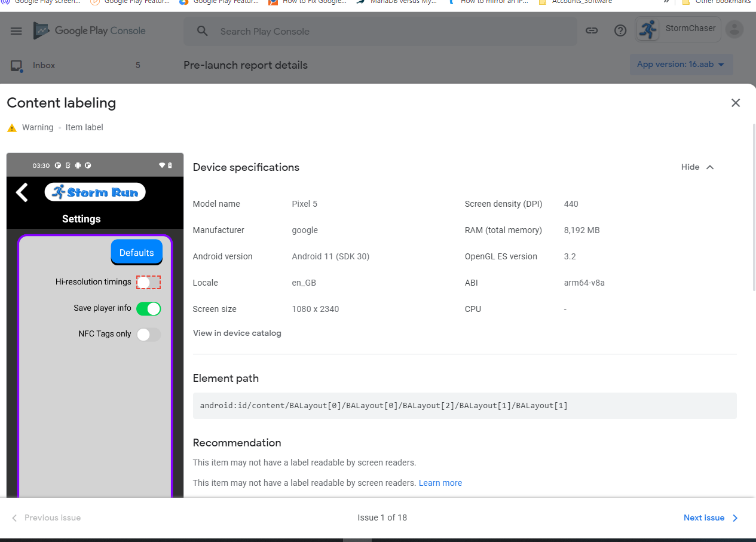Go to the Next issue
The image size is (756, 542).
point(711,517)
